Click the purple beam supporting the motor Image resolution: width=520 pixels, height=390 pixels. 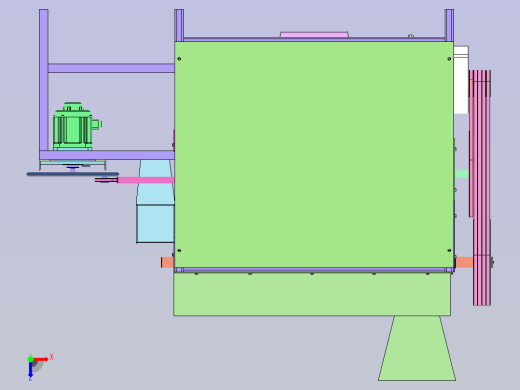[x=107, y=155]
